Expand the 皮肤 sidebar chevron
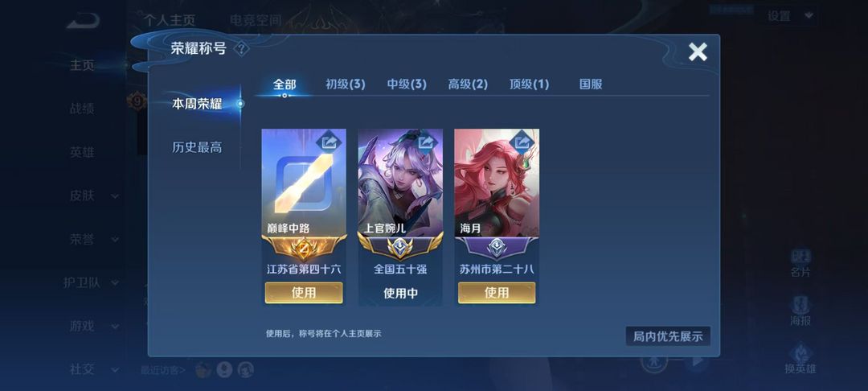 pos(115,196)
